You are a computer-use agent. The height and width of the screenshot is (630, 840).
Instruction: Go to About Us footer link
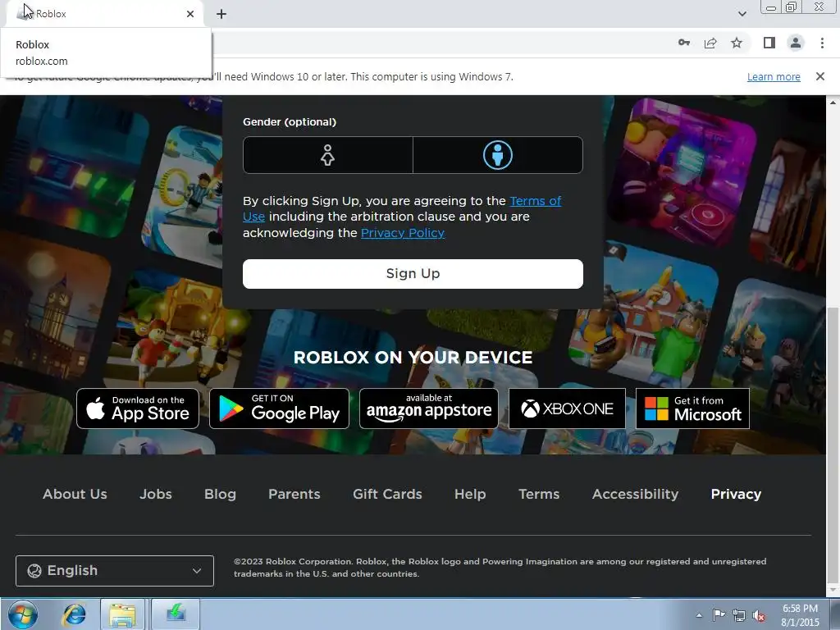pos(75,494)
